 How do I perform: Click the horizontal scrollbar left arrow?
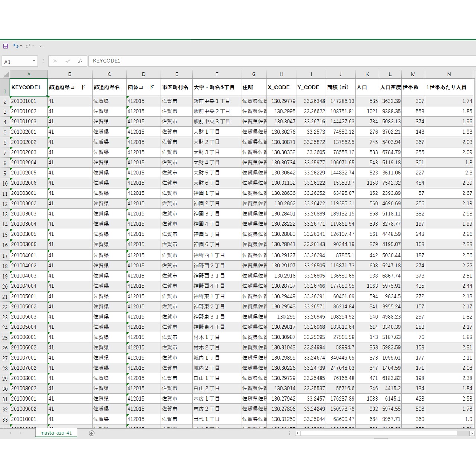click(297, 433)
